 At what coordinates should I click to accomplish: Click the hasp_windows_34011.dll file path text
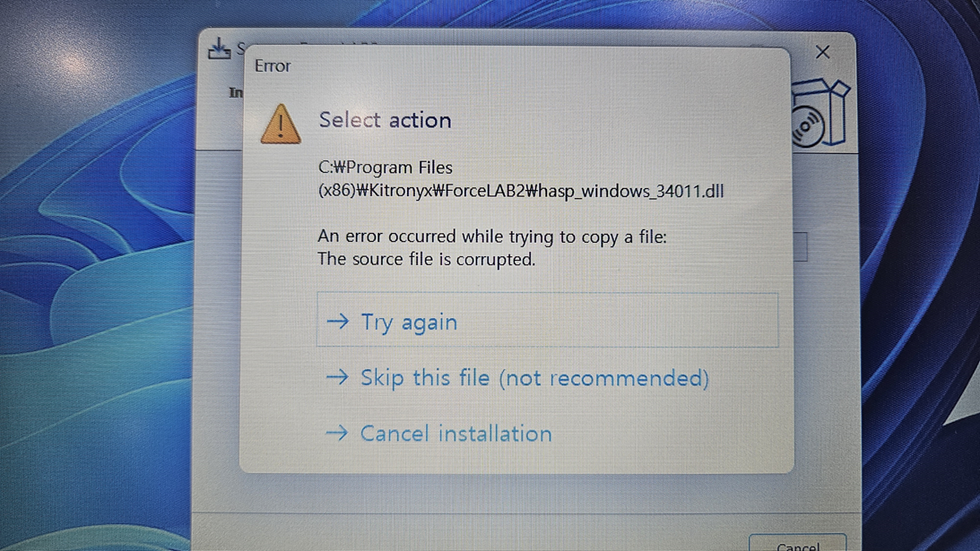tap(521, 179)
